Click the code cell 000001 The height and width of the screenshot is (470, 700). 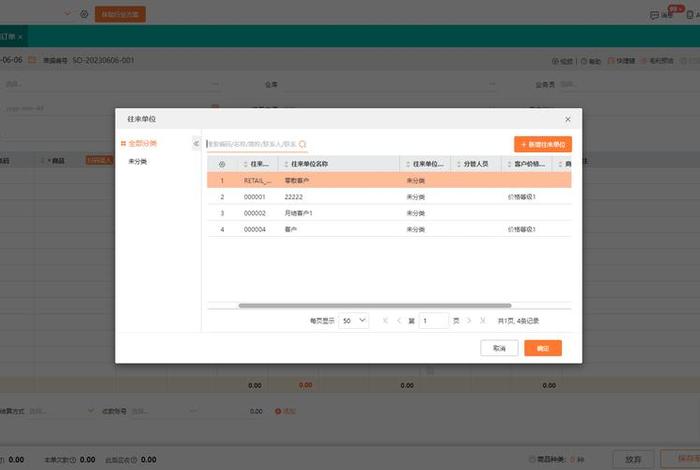coord(254,197)
